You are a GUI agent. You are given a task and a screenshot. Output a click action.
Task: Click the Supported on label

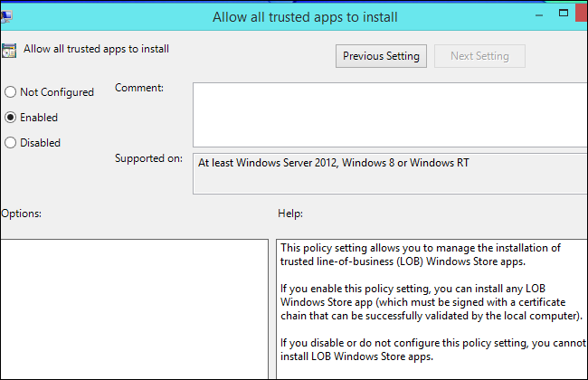(x=148, y=158)
